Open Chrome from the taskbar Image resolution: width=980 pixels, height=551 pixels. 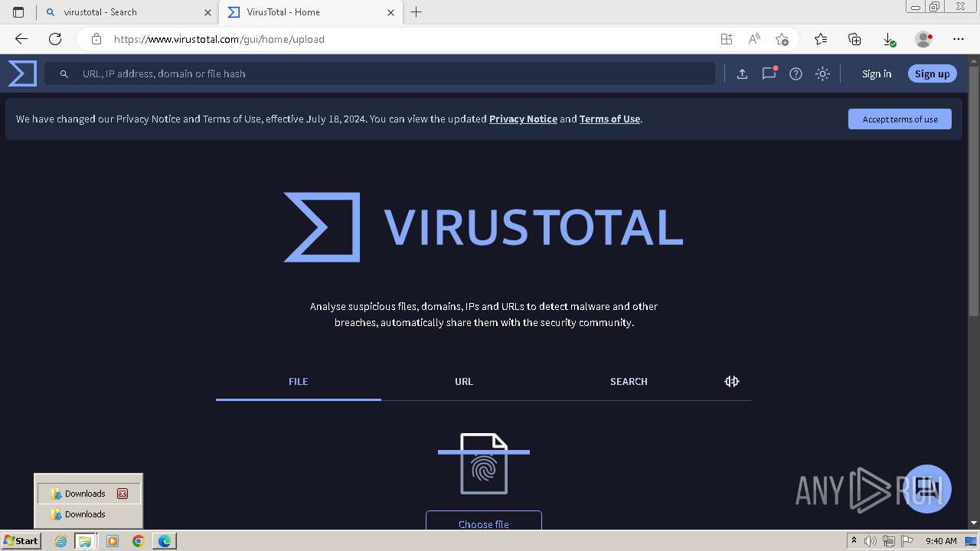click(x=138, y=541)
